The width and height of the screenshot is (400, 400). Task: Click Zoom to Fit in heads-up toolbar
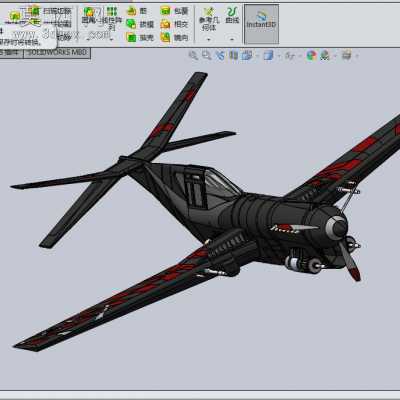coord(193,55)
